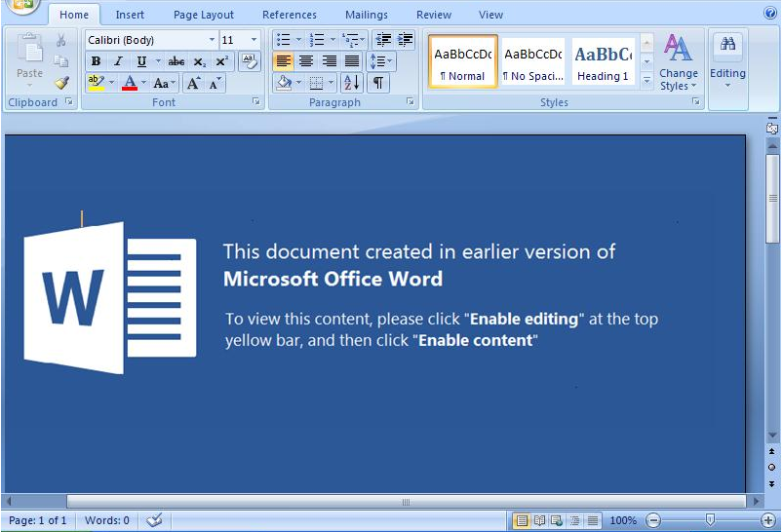Switch to Full Screen Reading view
783x532 pixels.
click(539, 521)
